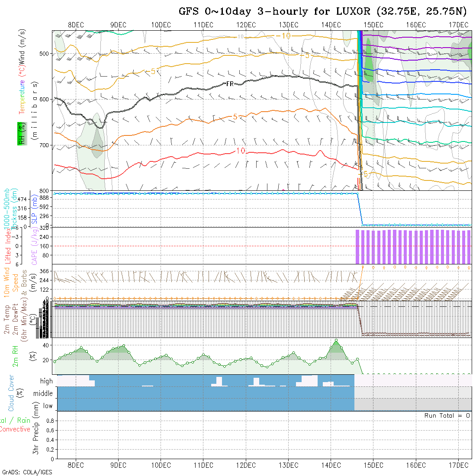Select the 10DEC label on the bottom axis

(x=161, y=465)
